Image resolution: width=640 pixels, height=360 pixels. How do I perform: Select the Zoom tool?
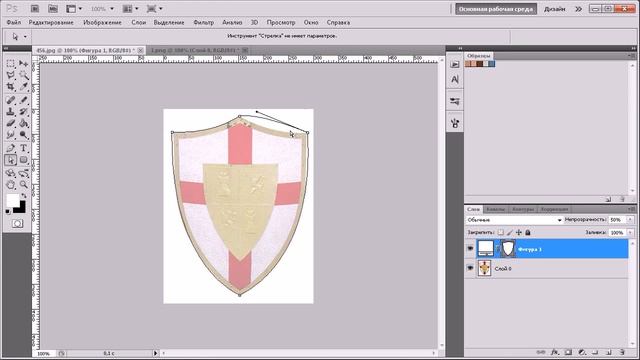point(24,185)
